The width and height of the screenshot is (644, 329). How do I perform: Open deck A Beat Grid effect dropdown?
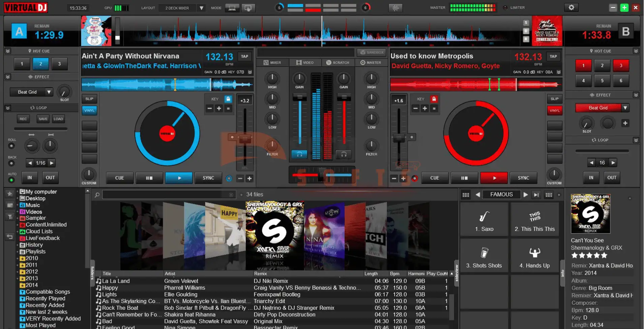[49, 92]
